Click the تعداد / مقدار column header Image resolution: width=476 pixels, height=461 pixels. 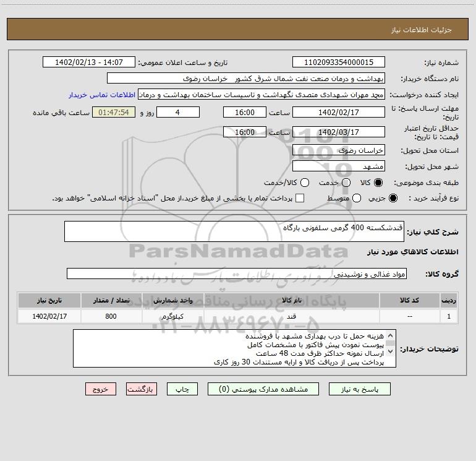click(111, 301)
